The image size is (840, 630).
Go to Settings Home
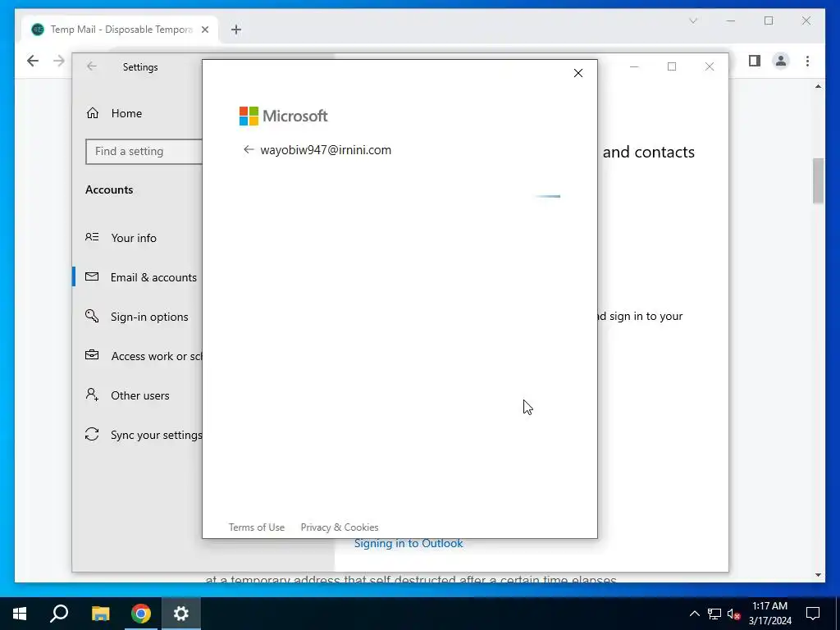pos(137,113)
